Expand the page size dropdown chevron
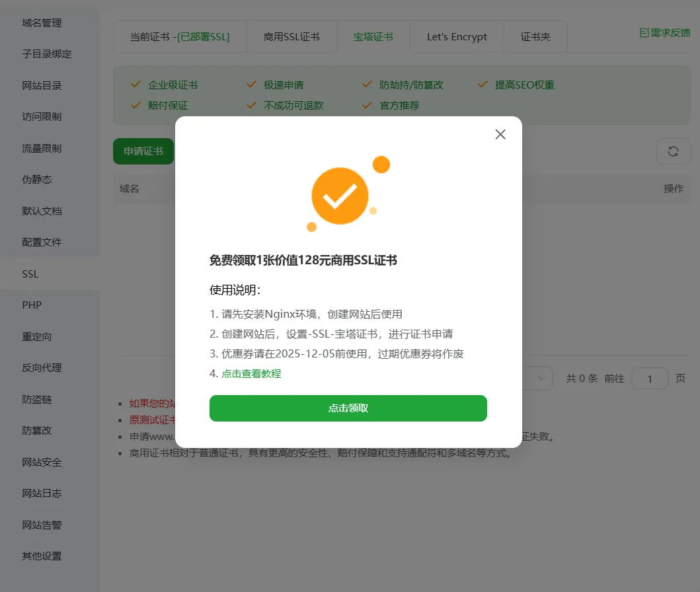 tap(541, 379)
